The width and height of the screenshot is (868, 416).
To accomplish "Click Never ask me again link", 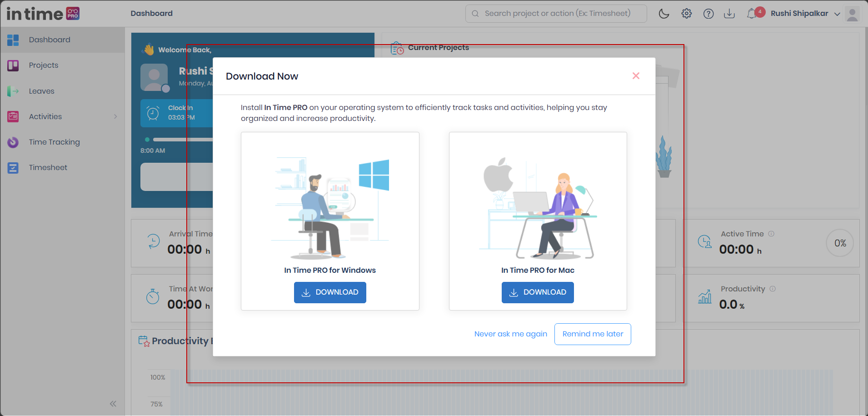I will click(x=511, y=334).
